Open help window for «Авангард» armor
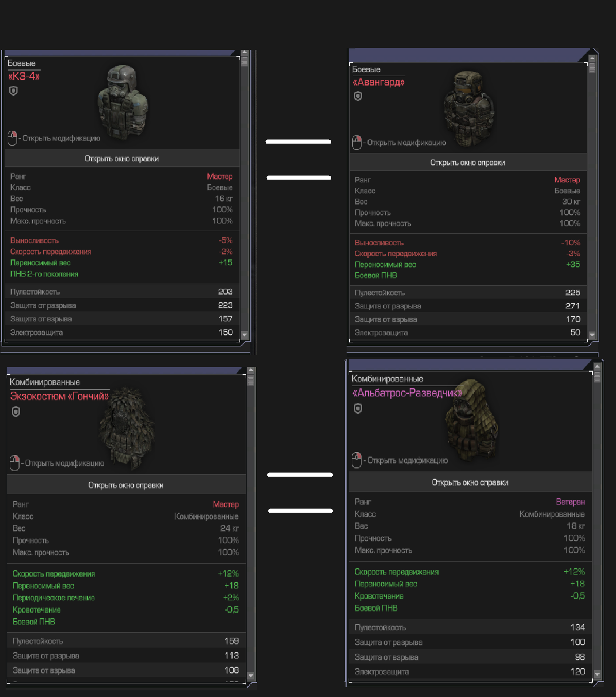The height and width of the screenshot is (697, 616). pyautogui.click(x=468, y=163)
